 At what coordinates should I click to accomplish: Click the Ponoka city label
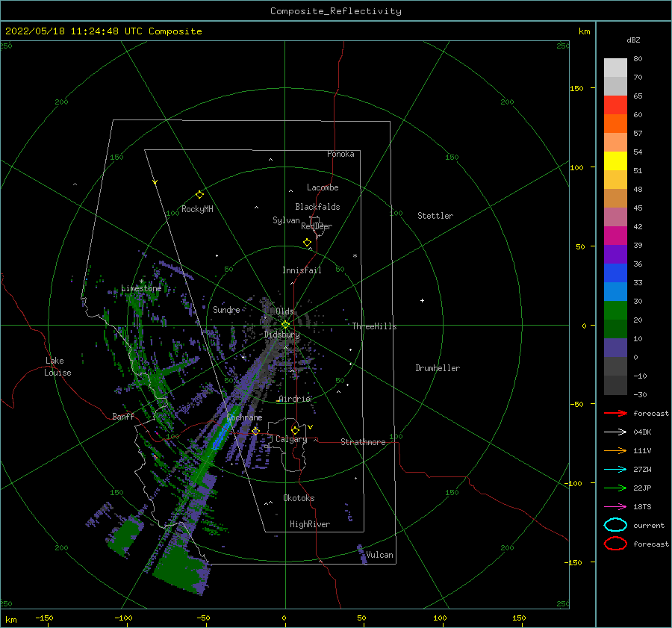pos(340,154)
